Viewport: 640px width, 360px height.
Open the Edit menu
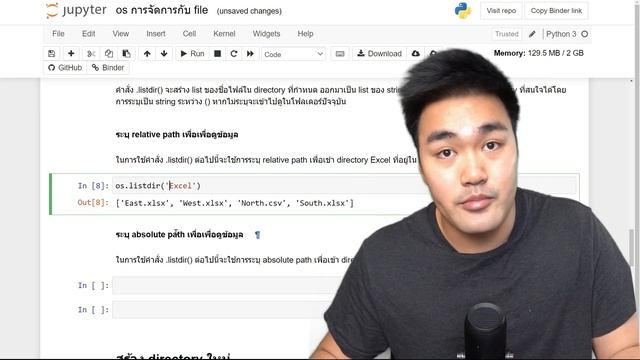click(89, 34)
